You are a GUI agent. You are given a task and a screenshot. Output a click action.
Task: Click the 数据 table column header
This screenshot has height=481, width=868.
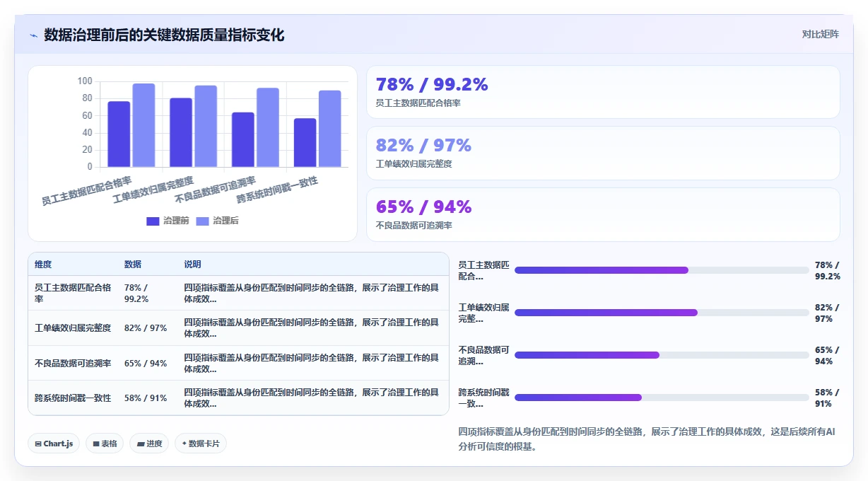coord(133,264)
